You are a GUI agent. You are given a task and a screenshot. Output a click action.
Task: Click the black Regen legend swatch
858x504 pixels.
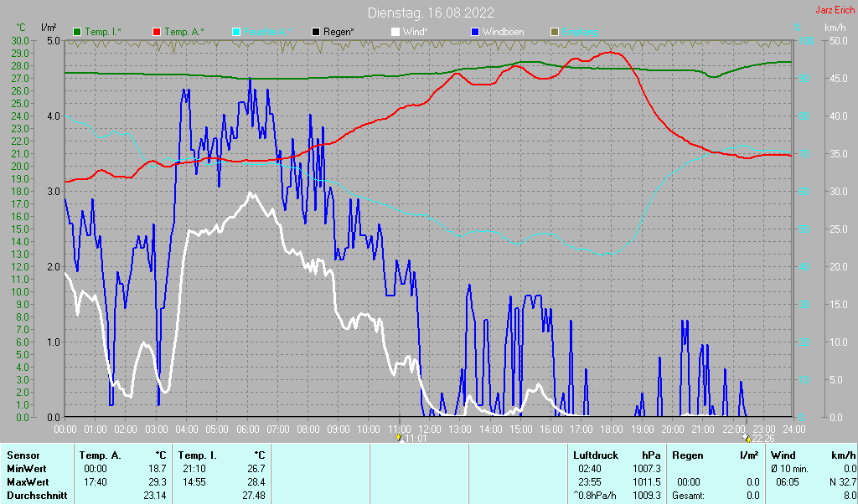coord(316,33)
